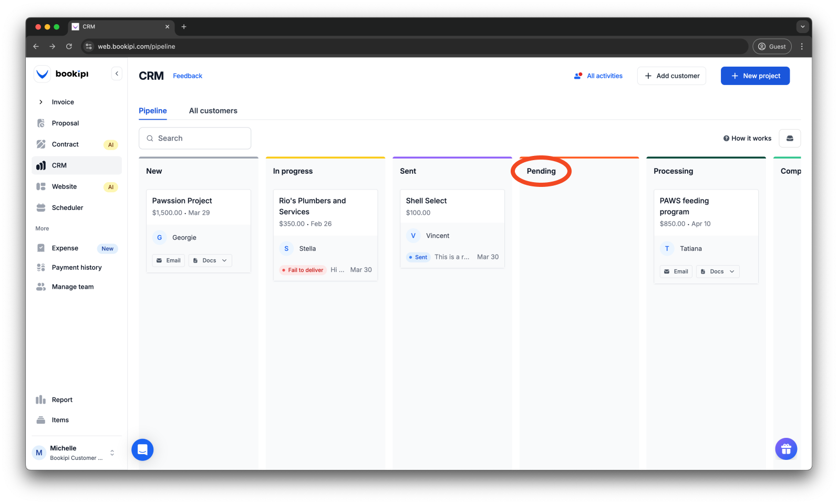
Task: Click Georgie's avatar on Pawssion card
Action: [x=160, y=238]
